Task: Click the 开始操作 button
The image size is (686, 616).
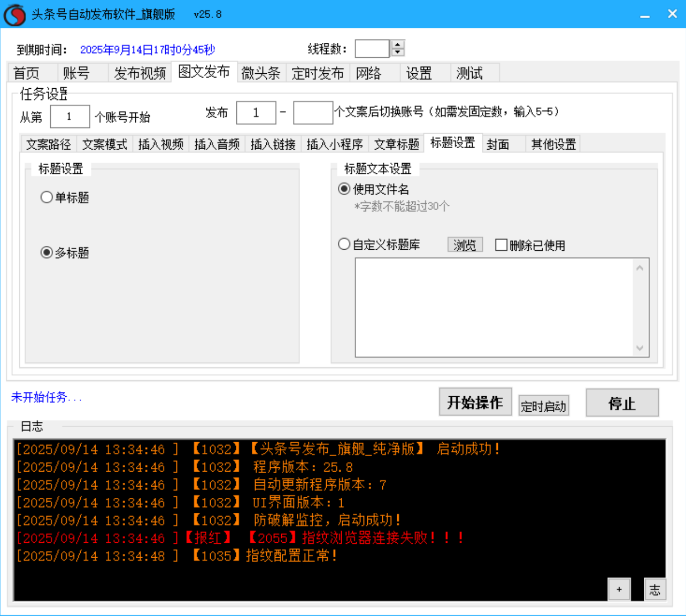Action: tap(475, 402)
